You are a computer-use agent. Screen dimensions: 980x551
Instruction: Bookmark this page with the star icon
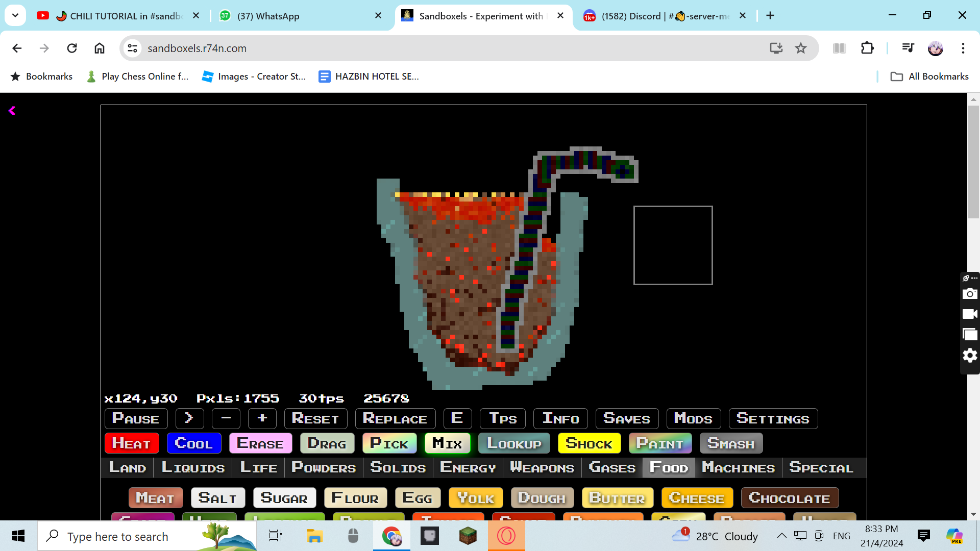pyautogui.click(x=801, y=48)
